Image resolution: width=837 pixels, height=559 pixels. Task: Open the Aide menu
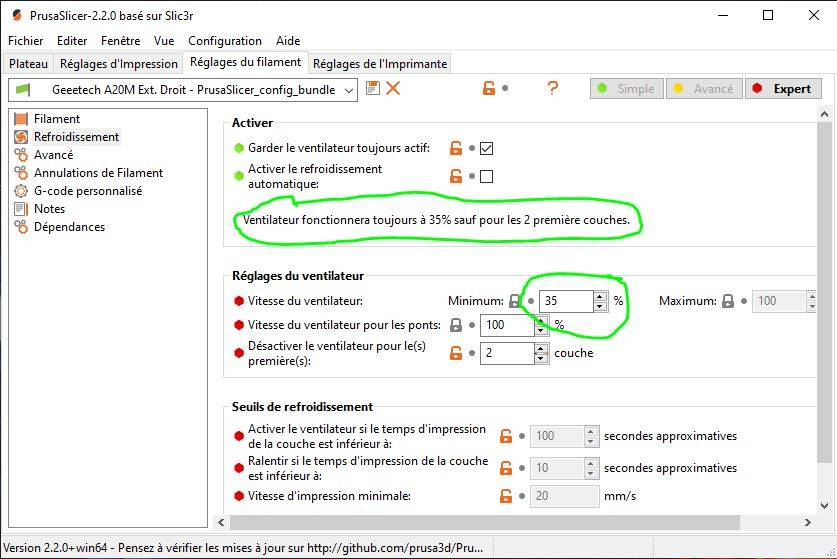tap(288, 41)
